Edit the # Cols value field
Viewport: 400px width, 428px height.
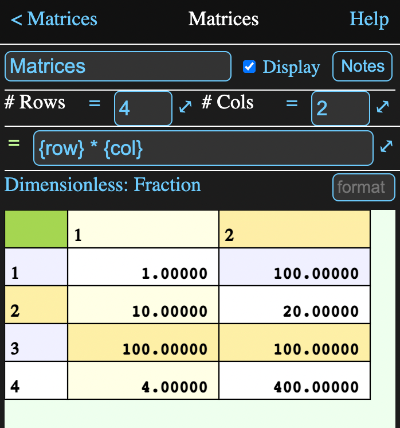click(x=340, y=108)
